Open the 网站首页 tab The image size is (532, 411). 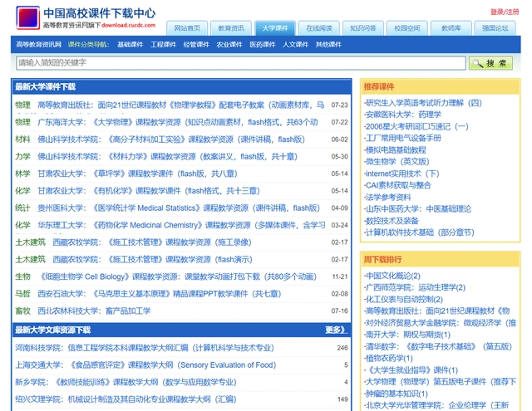187,28
